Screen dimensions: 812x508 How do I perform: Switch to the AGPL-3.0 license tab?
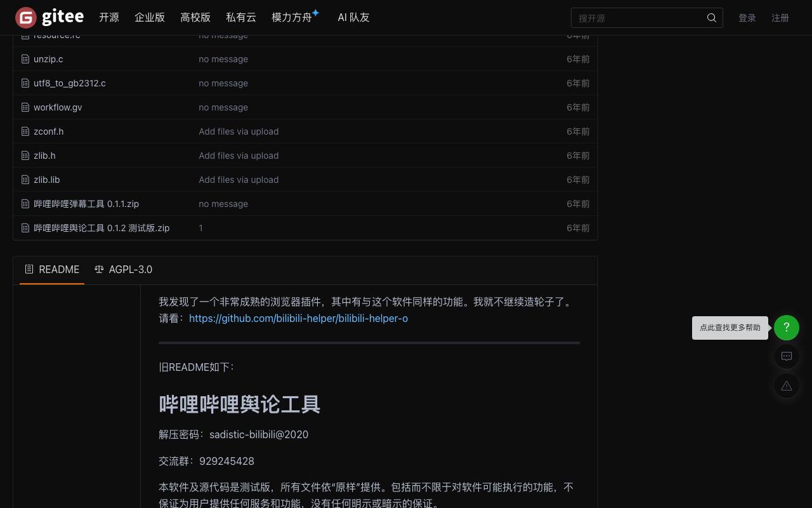pos(123,270)
